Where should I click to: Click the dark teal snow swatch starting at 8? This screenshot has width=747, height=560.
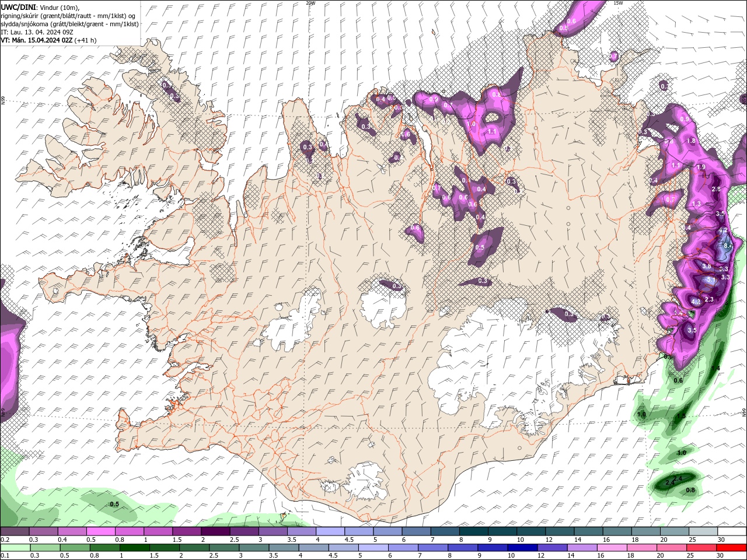pyautogui.click(x=474, y=531)
